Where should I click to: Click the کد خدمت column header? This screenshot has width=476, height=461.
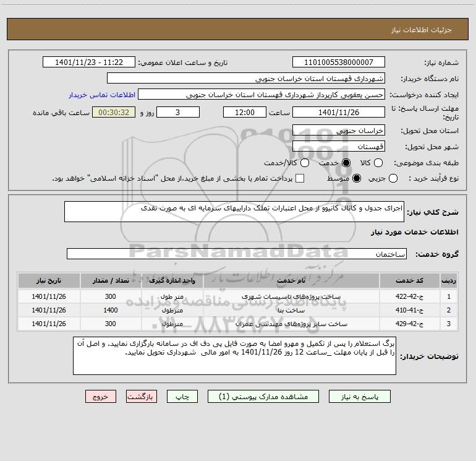click(409, 280)
